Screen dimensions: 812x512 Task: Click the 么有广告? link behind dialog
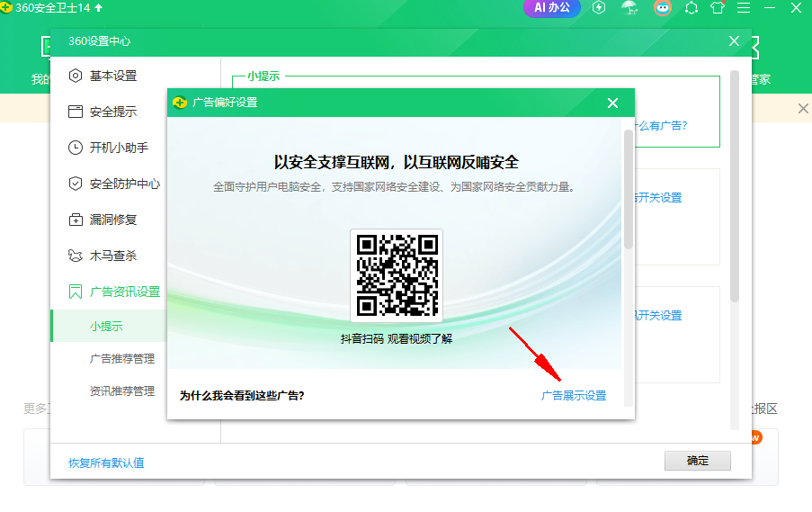pyautogui.click(x=662, y=126)
